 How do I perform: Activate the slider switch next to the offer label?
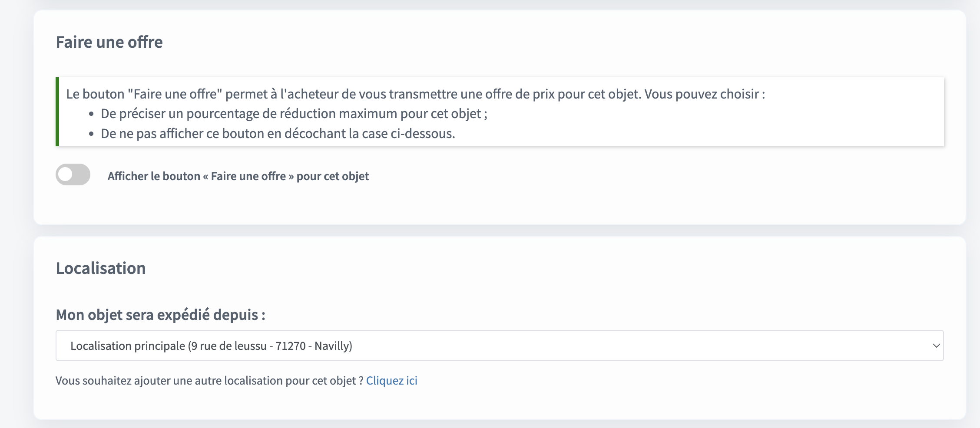(73, 175)
